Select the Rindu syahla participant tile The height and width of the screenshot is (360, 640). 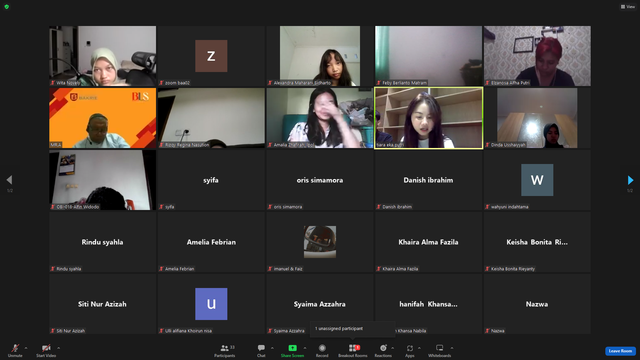(x=102, y=242)
